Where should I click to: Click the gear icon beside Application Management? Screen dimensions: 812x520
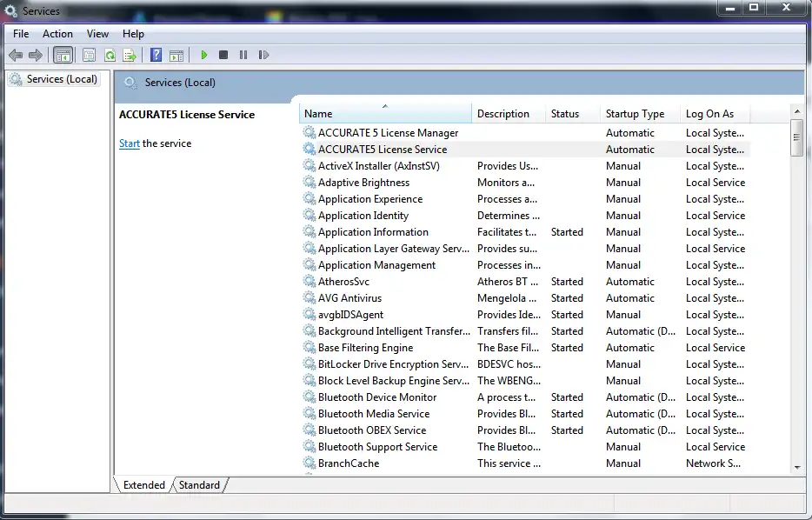coord(309,264)
